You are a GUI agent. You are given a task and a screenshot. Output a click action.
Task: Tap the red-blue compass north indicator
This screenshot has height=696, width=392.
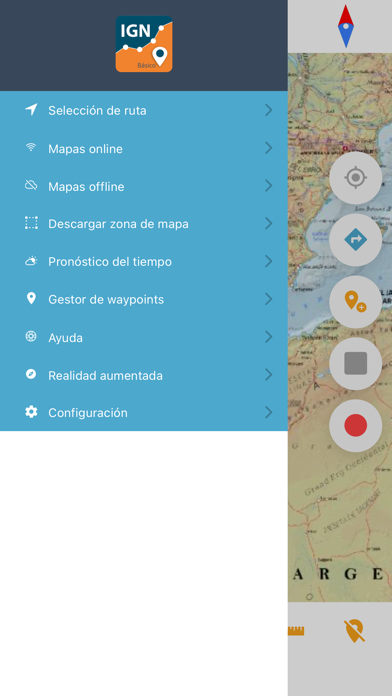(x=346, y=26)
